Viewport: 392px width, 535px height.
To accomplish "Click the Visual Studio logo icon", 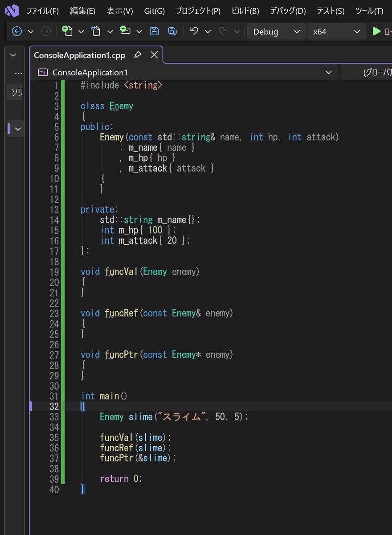I will [x=12, y=11].
